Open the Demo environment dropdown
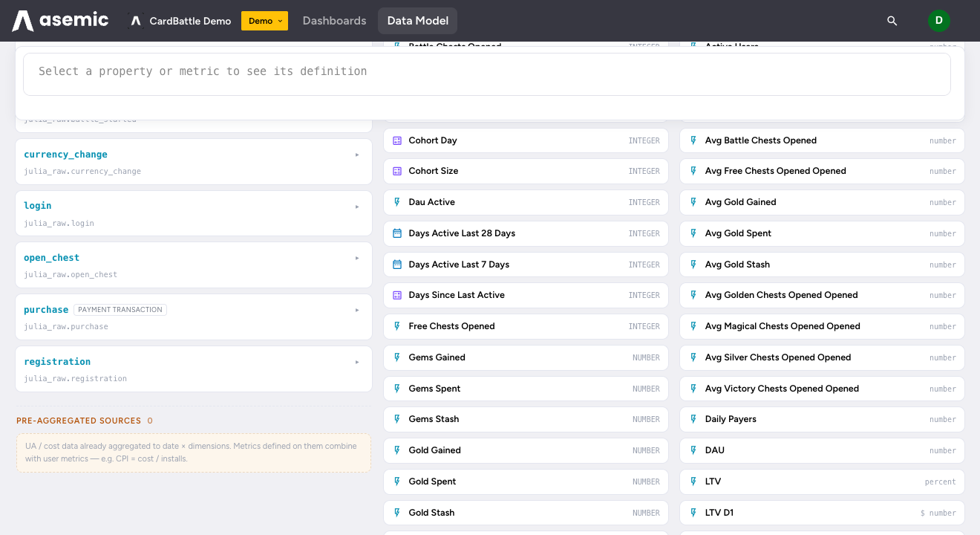The height and width of the screenshot is (535, 980). point(264,21)
